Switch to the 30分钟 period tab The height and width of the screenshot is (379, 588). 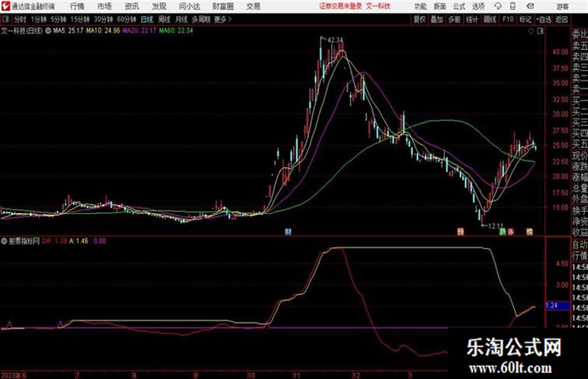[x=103, y=19]
